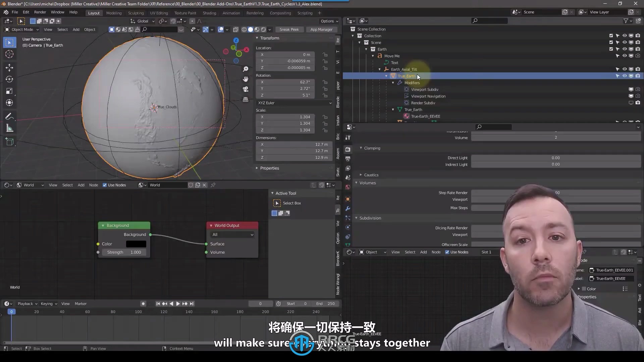Toggle Earth_Axial_Tilt viewport visibility eye
This screenshot has height=362, width=644.
625,69
